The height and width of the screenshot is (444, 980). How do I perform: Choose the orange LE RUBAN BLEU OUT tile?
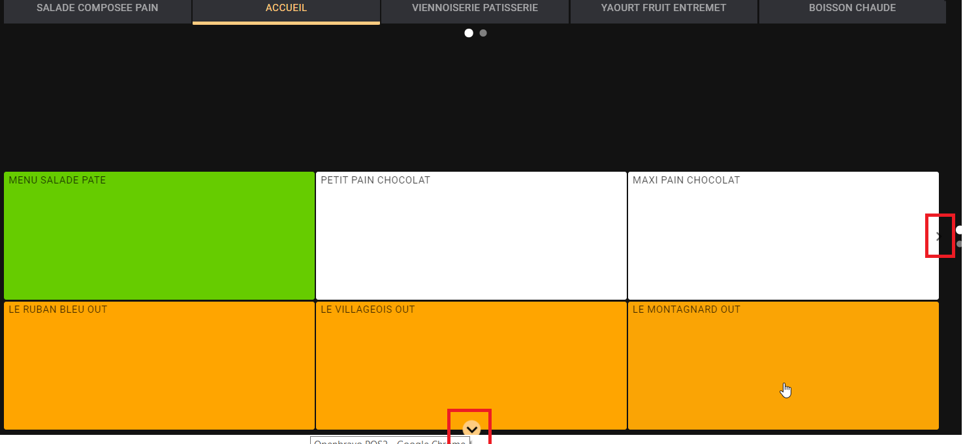click(x=159, y=366)
